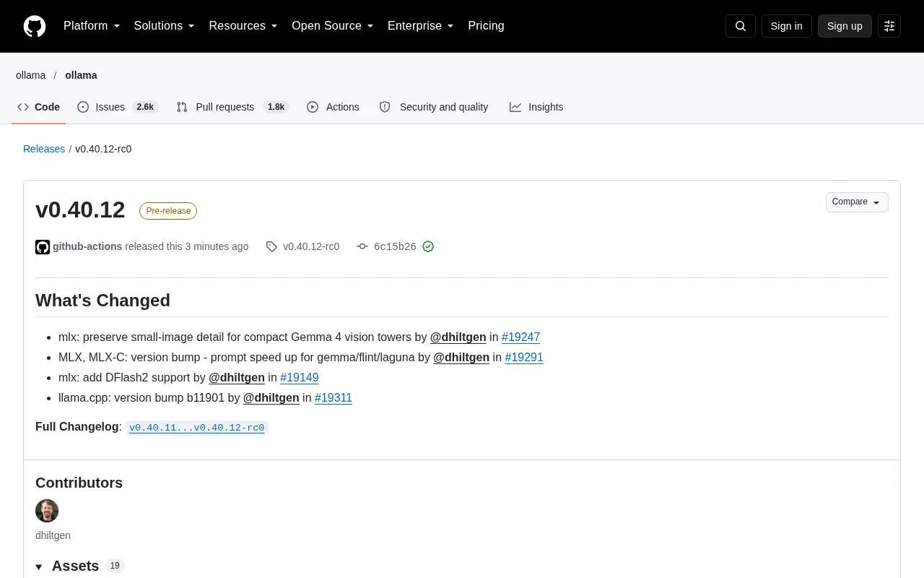Go to Security and quality tab
Image resolution: width=924 pixels, height=578 pixels.
(x=434, y=107)
